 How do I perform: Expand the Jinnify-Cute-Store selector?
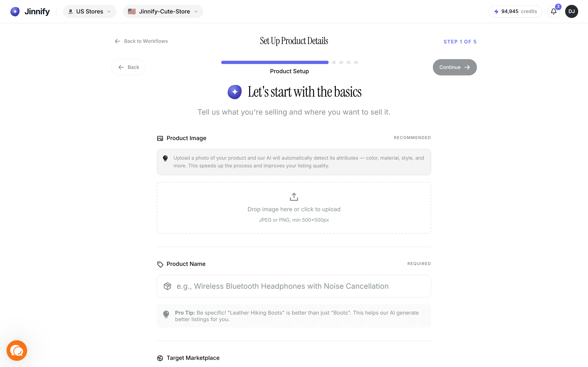coord(163,11)
